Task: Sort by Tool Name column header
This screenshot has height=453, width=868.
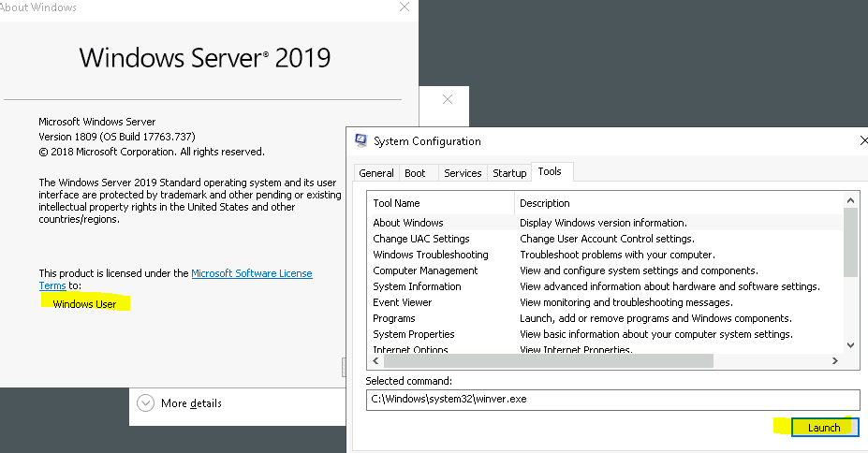Action: coord(441,203)
